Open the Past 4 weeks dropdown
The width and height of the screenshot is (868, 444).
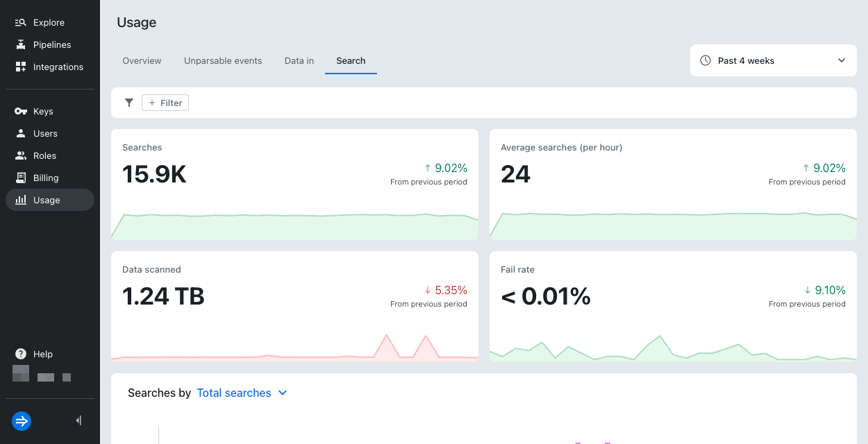coord(773,60)
